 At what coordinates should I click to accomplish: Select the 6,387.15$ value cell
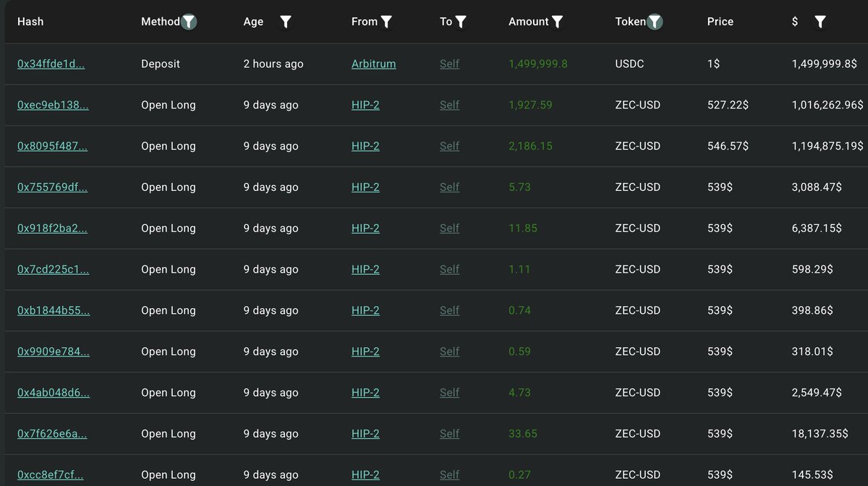[817, 229]
